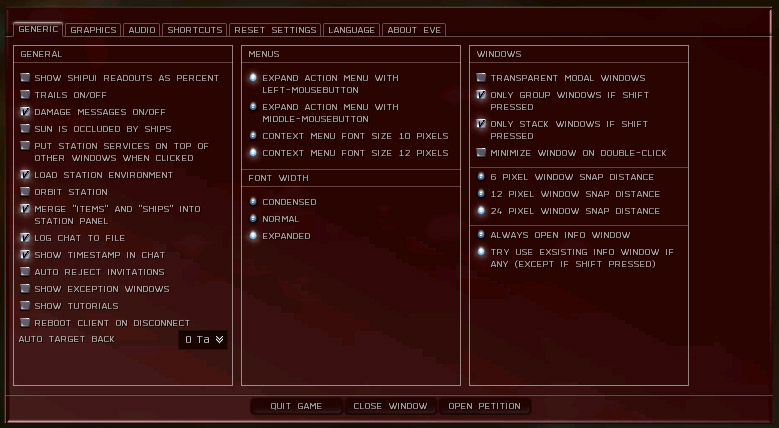Select the Normal font width

(253, 218)
